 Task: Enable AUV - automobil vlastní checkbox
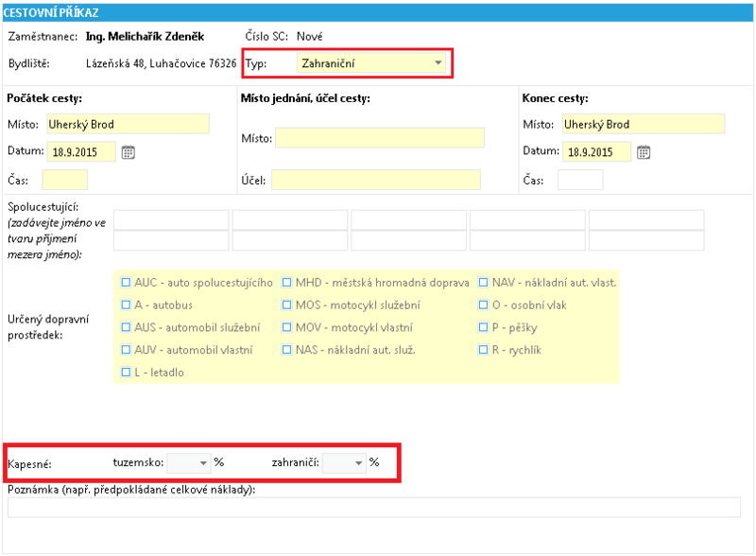[x=126, y=350]
